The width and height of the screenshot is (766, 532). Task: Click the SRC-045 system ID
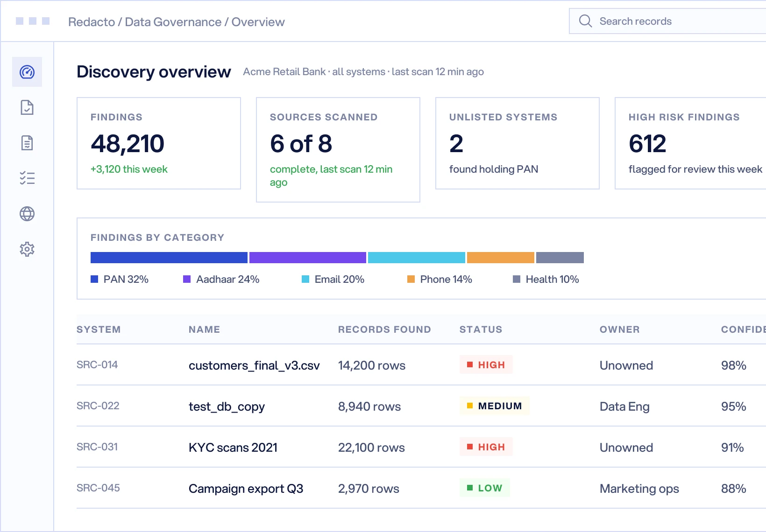pos(98,488)
